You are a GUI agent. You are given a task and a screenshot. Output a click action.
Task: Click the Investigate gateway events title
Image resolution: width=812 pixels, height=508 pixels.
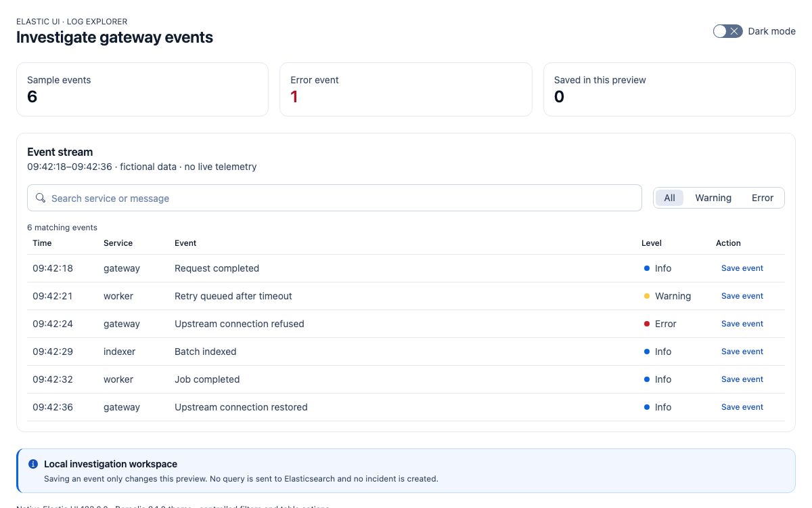tap(114, 37)
